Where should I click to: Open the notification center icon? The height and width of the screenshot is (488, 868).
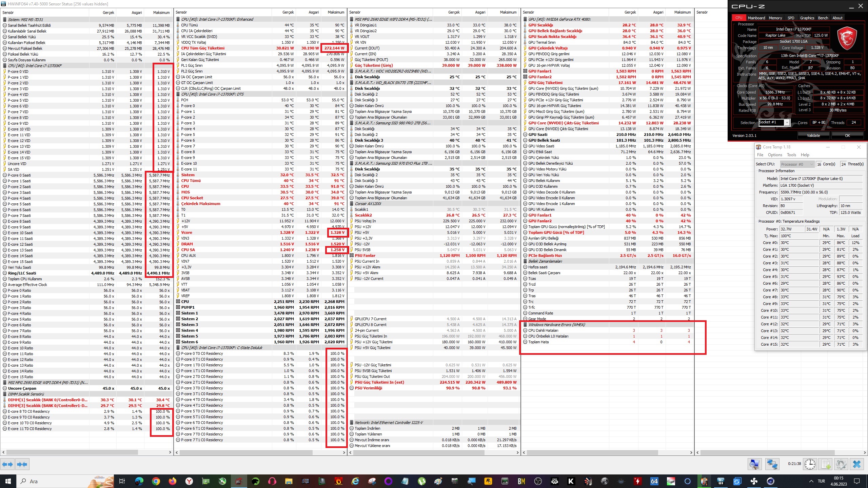(857, 481)
